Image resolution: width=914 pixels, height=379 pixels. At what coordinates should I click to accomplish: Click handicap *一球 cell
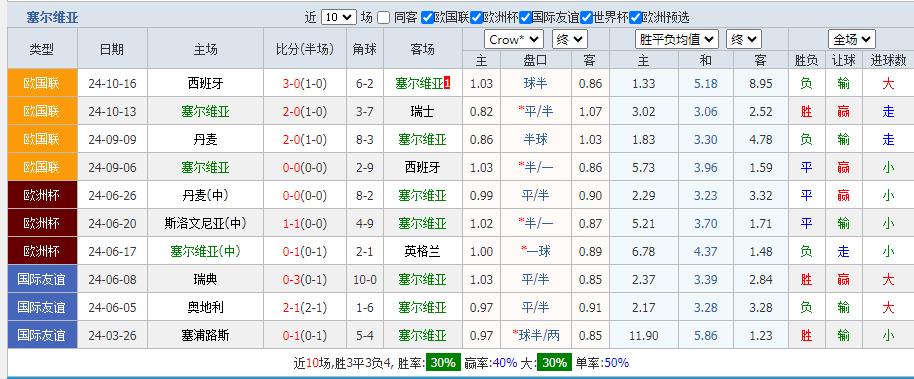point(536,251)
